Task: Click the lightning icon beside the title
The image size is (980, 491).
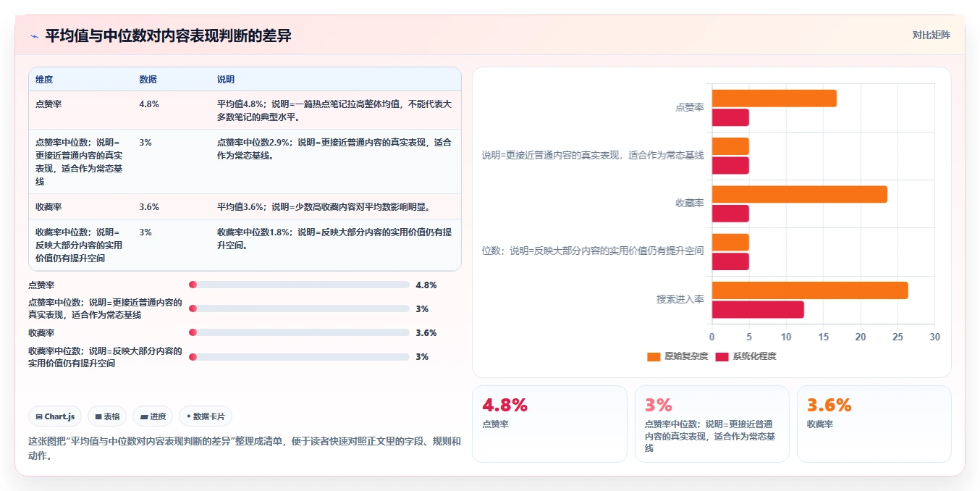Action: pyautogui.click(x=34, y=36)
